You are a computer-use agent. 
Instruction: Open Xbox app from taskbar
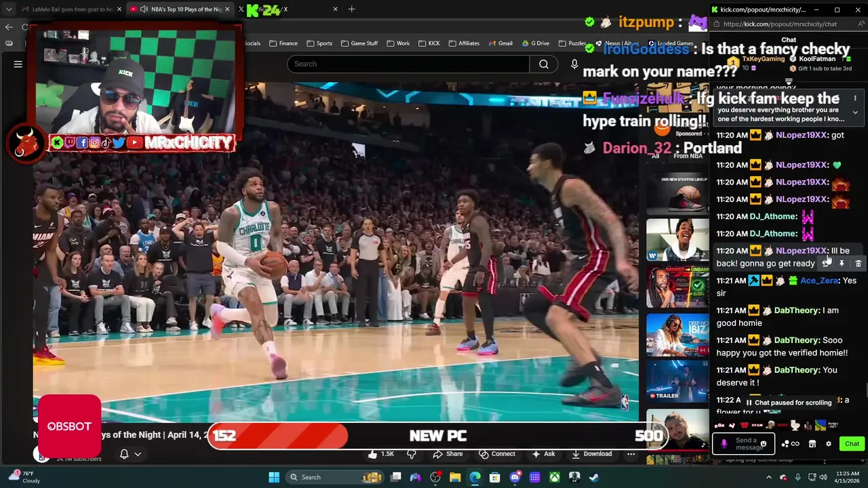point(555,477)
